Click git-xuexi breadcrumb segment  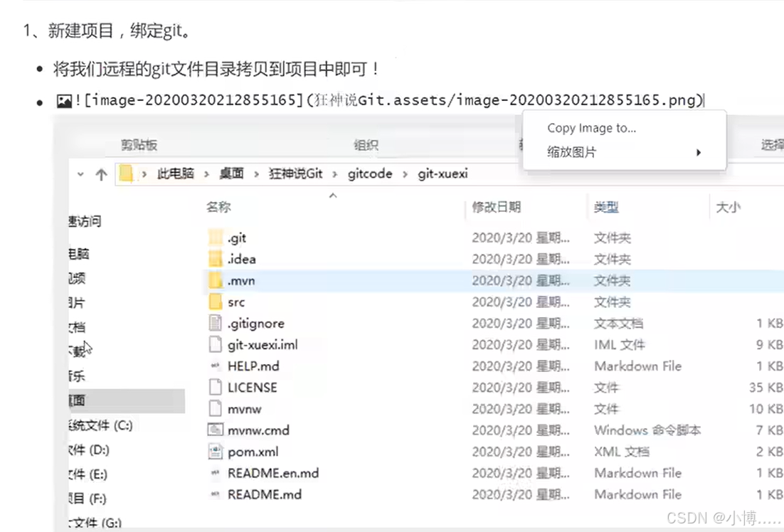coord(443,174)
